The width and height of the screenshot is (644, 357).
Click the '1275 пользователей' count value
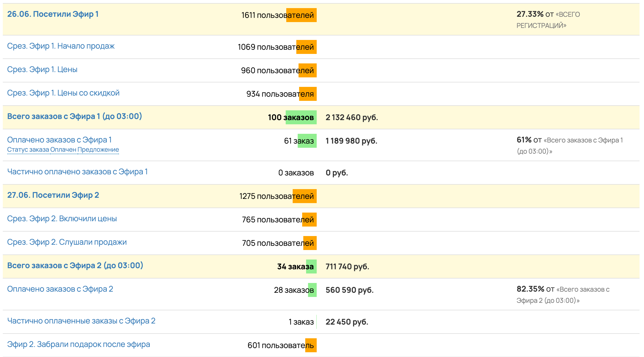[x=276, y=196]
